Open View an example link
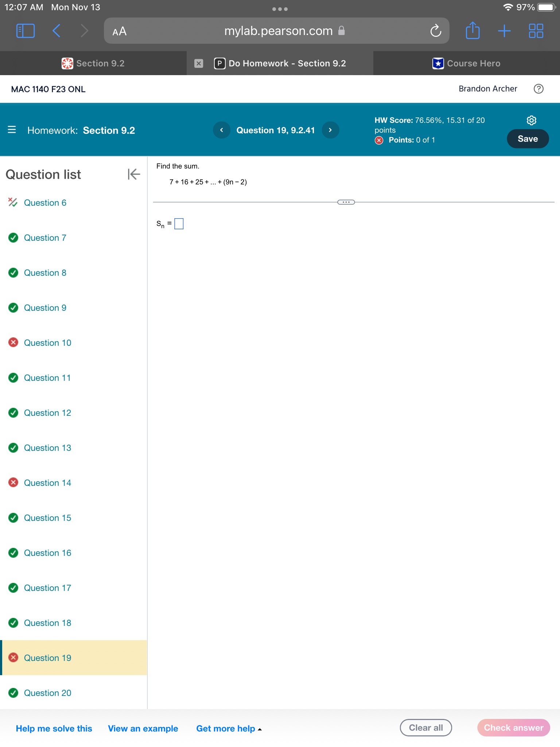 click(143, 728)
